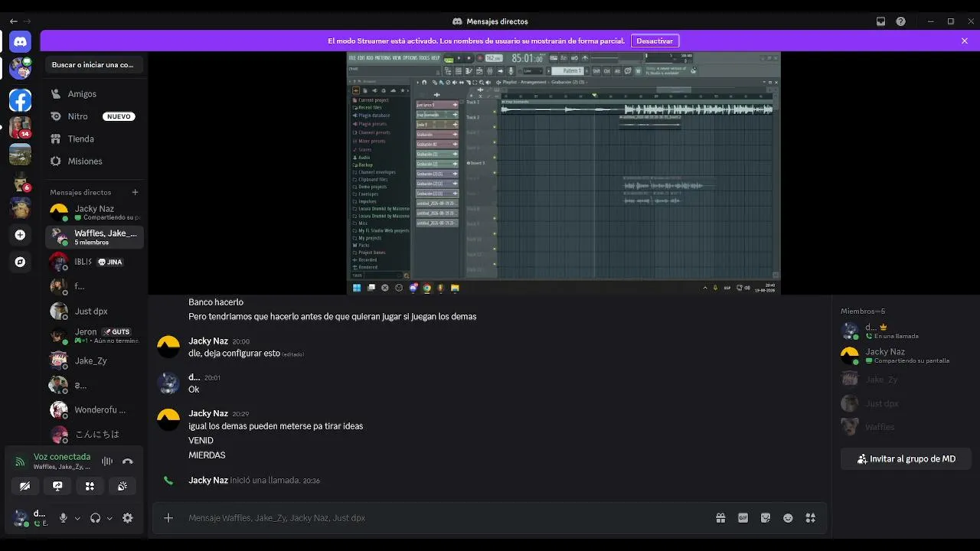The width and height of the screenshot is (980, 551).
Task: Open Just dpx direct message
Action: pos(95,311)
